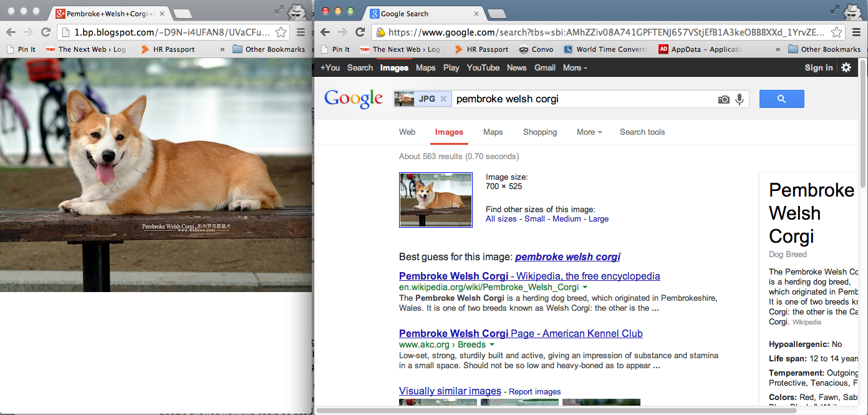Screen dimensions: 868x415
Task: Open green arrow menu beside www.akc.org result
Action: pos(492,345)
